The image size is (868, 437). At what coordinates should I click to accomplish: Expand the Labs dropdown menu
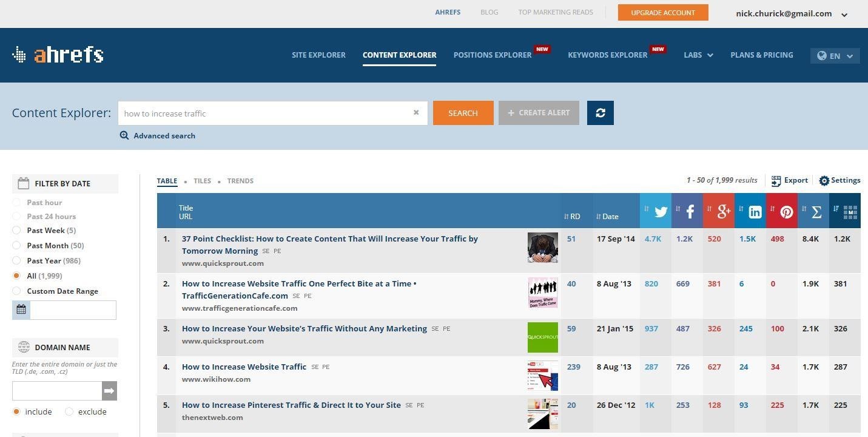(698, 55)
